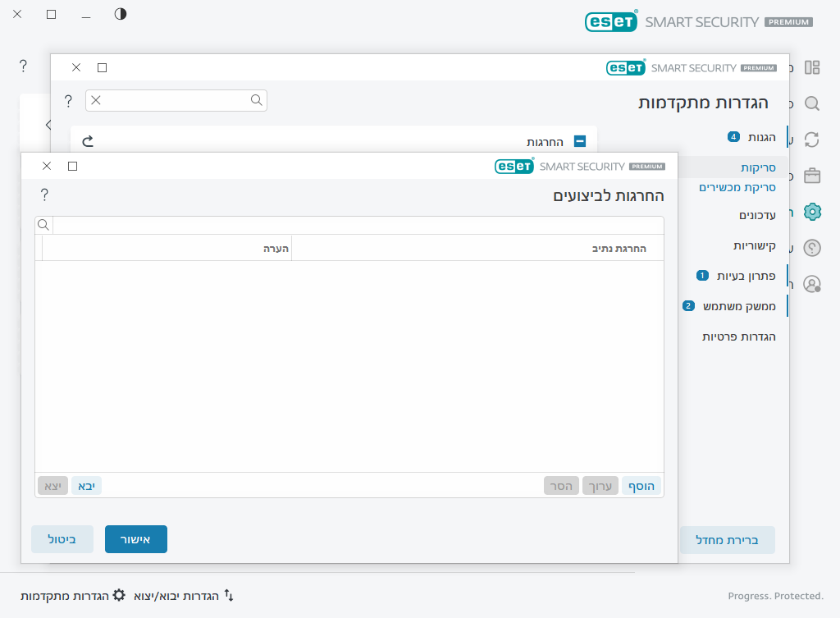840x618 pixels.
Task: Click the exclusions list search field
Action: tap(358, 225)
